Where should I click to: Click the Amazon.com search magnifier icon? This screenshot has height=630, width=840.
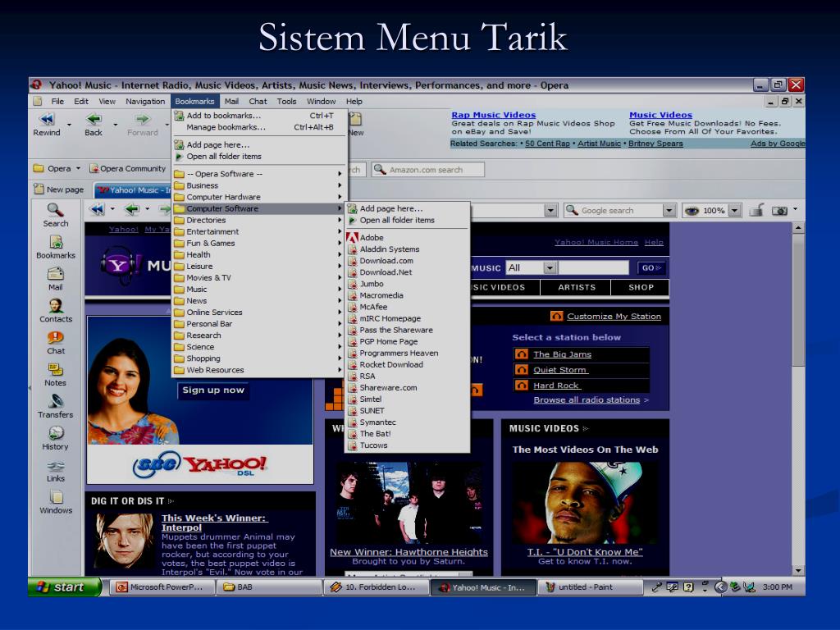pyautogui.click(x=380, y=169)
